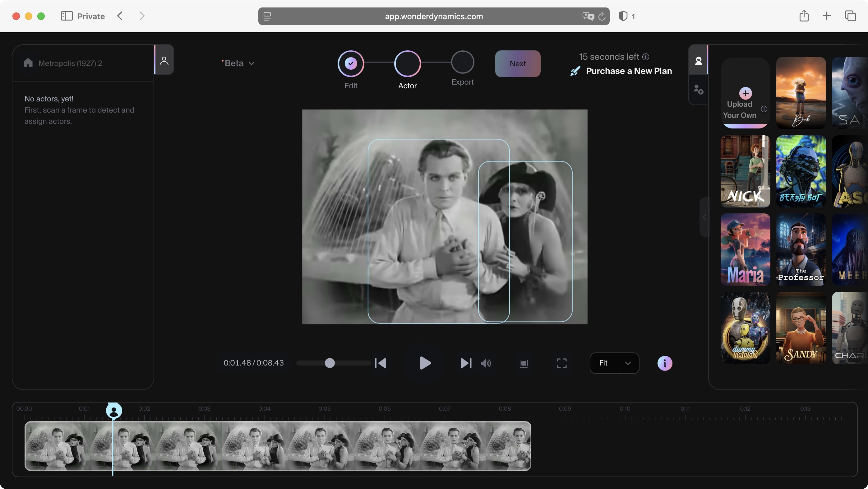
Task: Mute the video audio
Action: pos(486,363)
